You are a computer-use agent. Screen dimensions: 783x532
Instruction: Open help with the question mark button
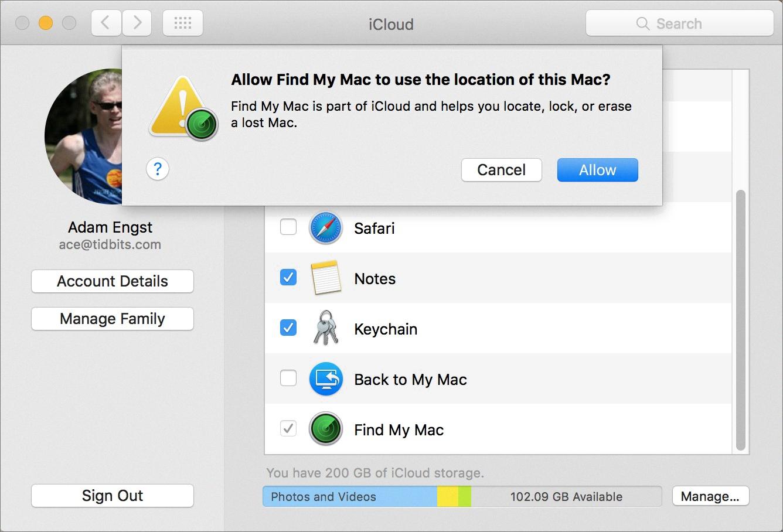[x=157, y=169]
